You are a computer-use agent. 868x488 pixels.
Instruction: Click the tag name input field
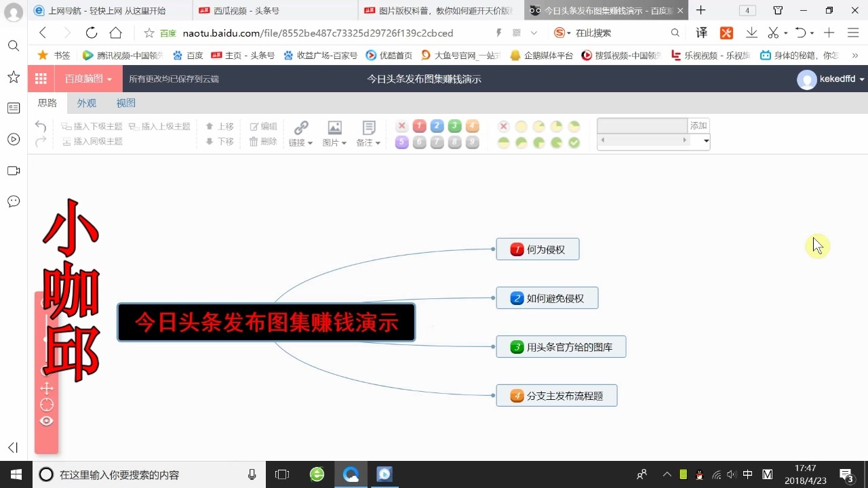click(642, 125)
